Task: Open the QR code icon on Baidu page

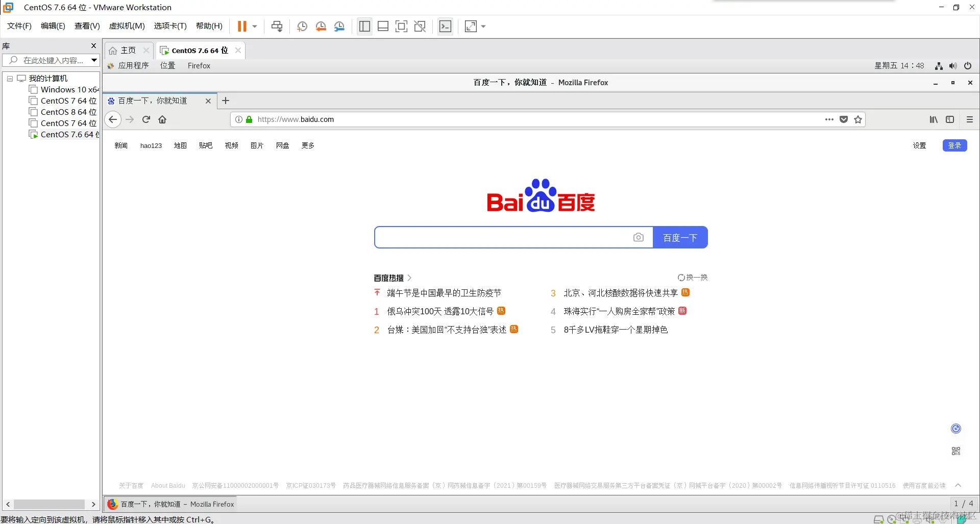Action: (956, 451)
